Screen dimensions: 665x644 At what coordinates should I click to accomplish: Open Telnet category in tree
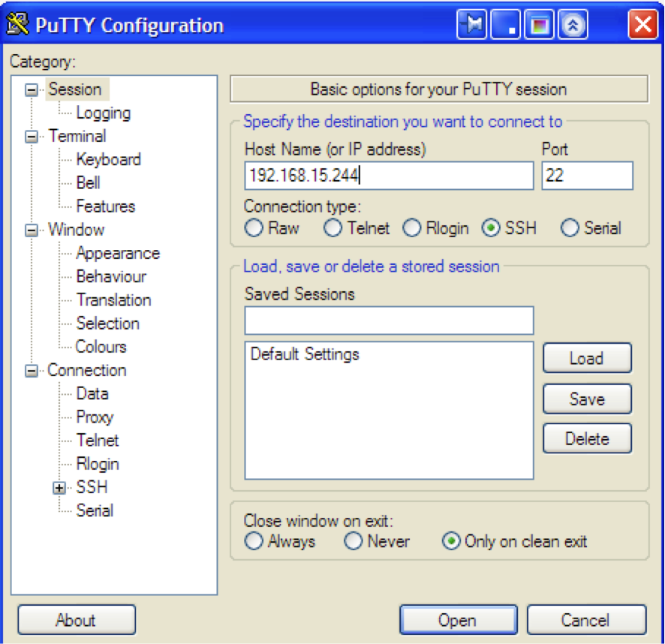coord(98,441)
